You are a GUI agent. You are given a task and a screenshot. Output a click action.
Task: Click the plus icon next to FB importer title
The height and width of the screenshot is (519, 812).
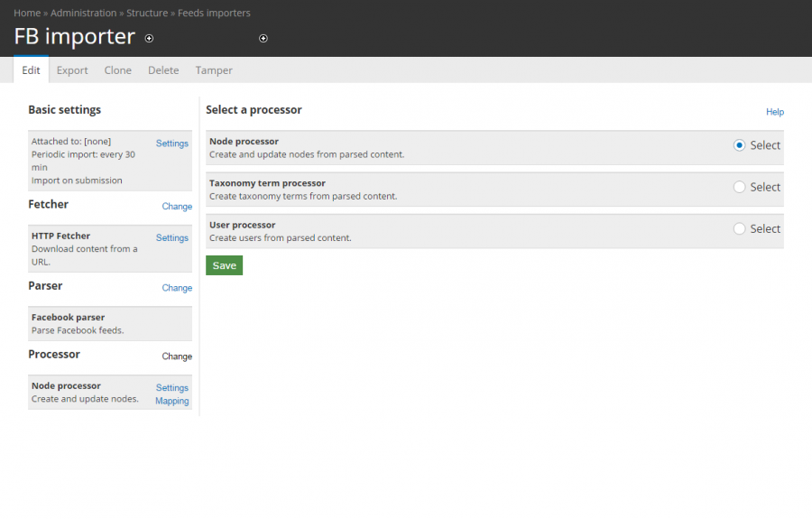pyautogui.click(x=149, y=38)
